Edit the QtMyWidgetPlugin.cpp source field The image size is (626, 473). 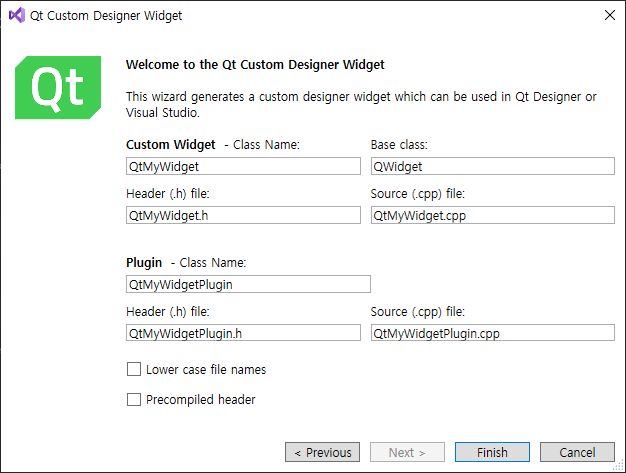(493, 333)
